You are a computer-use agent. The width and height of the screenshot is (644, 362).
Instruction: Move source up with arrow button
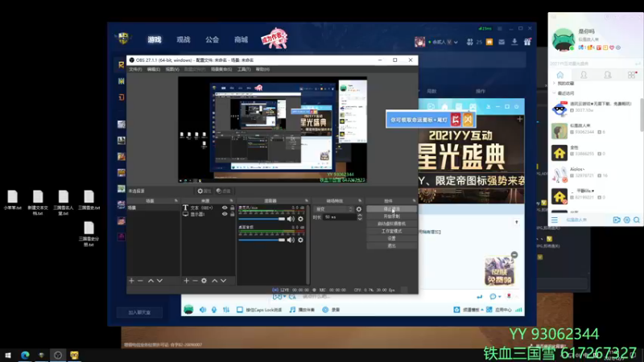tap(214, 281)
